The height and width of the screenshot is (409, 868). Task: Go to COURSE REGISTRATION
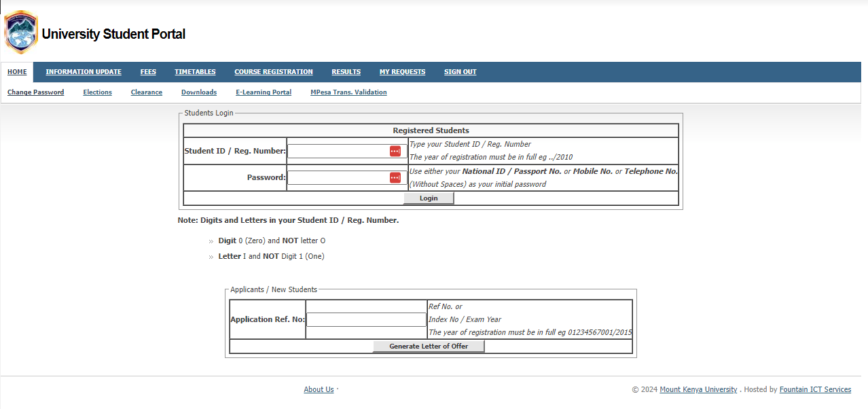coord(274,71)
